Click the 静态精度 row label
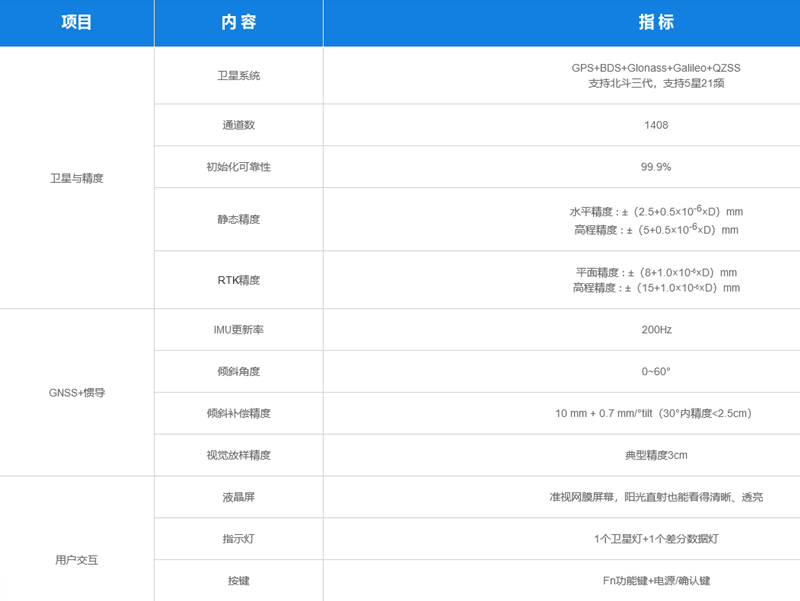Viewport: 800px width, 601px height. [x=239, y=219]
